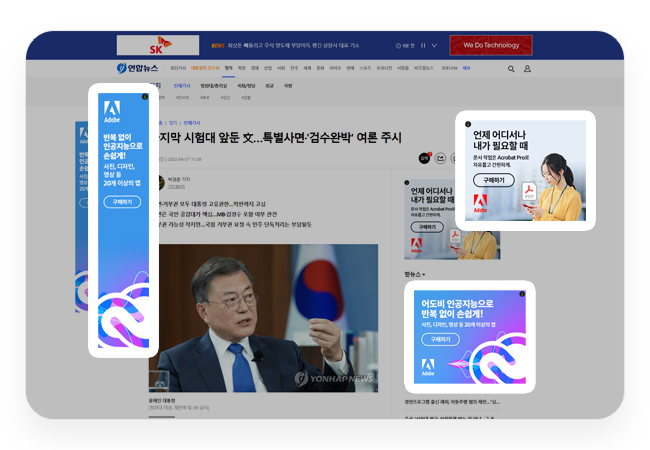Click ad info dot on enlarged 어도비 인공지능 ad
650x450 pixels.
click(522, 294)
